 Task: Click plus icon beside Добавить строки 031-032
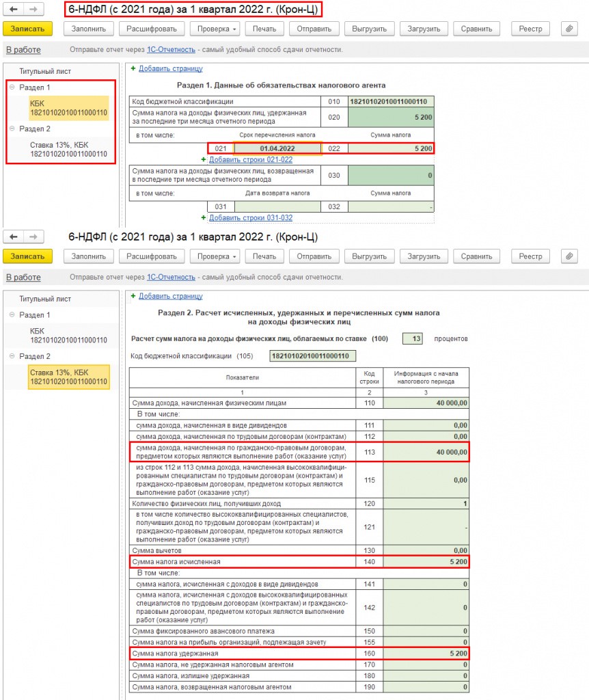[x=204, y=218]
